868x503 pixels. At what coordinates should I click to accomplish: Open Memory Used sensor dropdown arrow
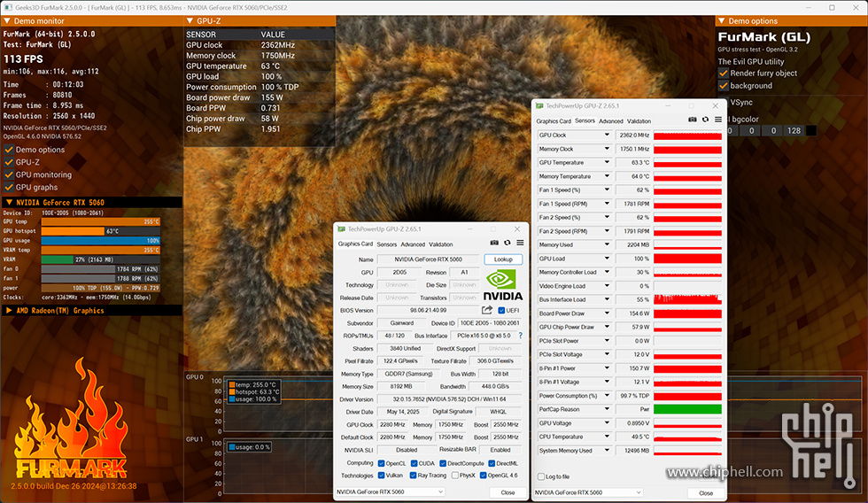click(607, 244)
